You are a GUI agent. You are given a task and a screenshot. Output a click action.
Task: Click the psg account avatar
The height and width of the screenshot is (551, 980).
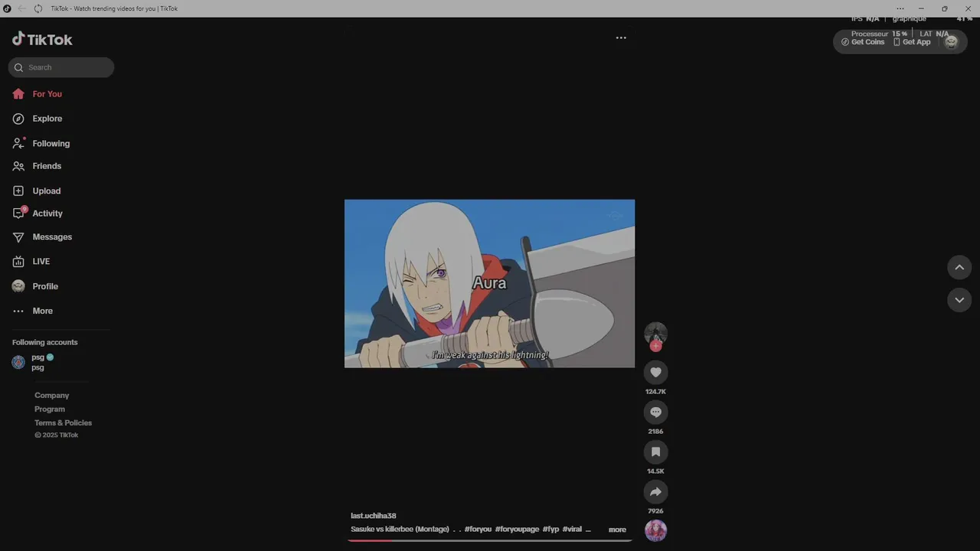point(18,362)
